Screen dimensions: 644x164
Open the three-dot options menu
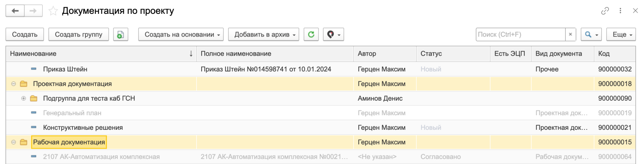click(620, 11)
